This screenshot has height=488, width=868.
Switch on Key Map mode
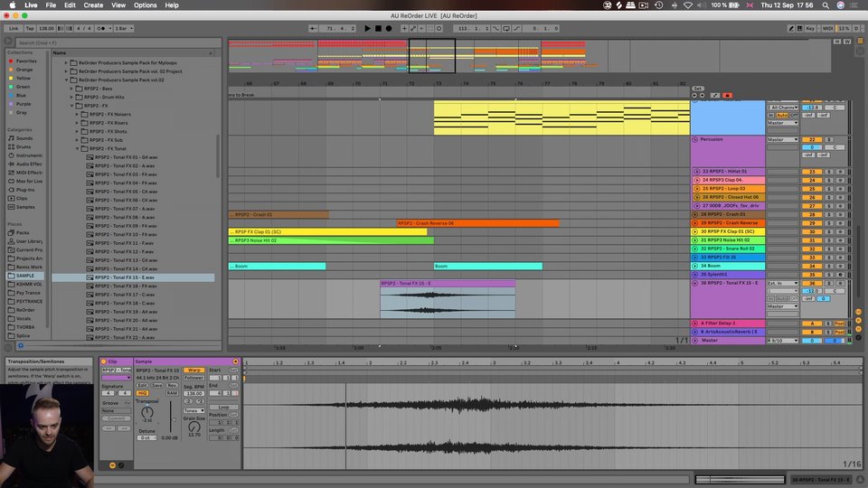[810, 28]
